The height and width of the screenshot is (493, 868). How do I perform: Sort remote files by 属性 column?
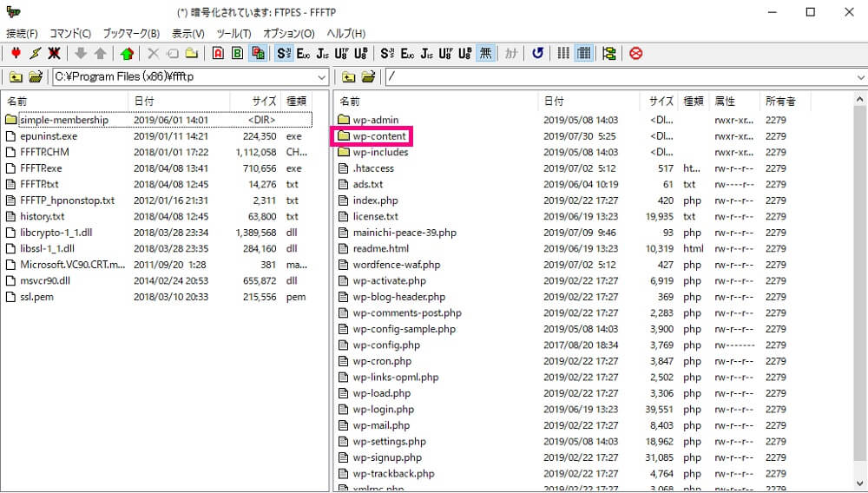click(x=734, y=102)
